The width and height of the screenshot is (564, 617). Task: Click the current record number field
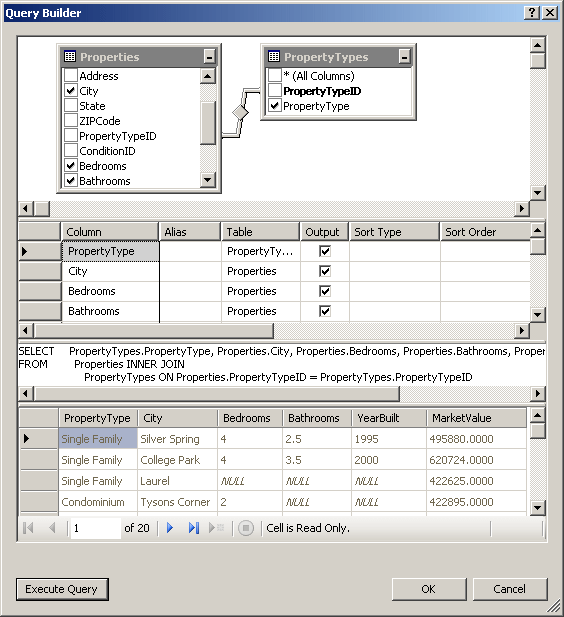(x=95, y=528)
